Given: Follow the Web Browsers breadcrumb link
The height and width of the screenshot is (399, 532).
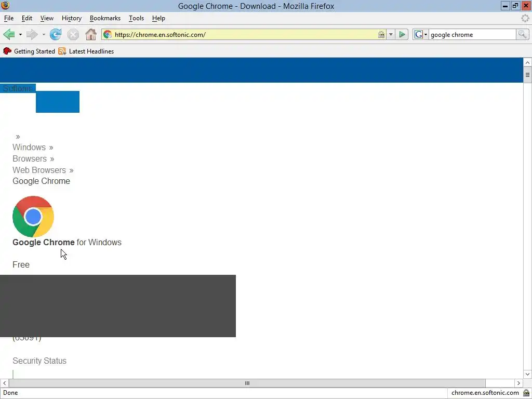Looking at the screenshot, I should 39,170.
